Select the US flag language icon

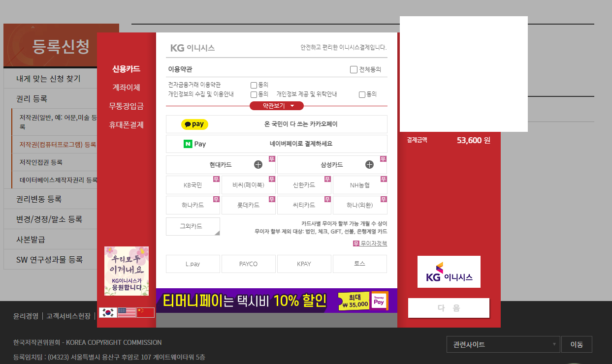click(127, 312)
